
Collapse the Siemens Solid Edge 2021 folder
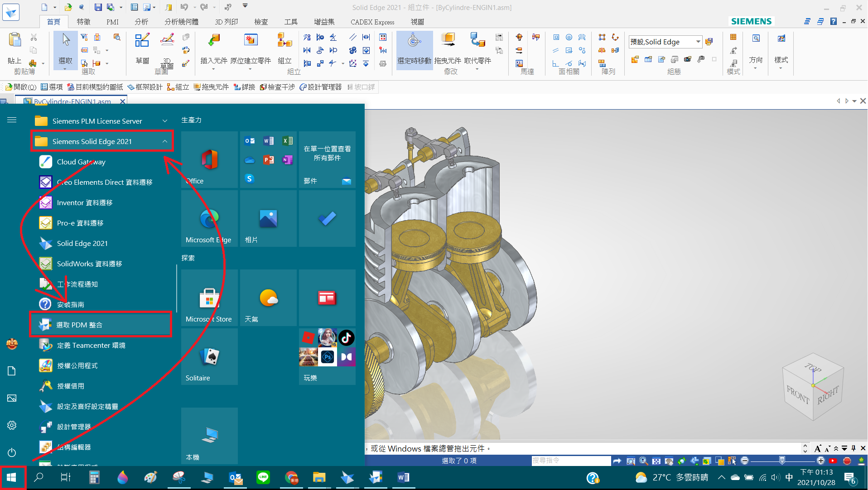point(165,141)
